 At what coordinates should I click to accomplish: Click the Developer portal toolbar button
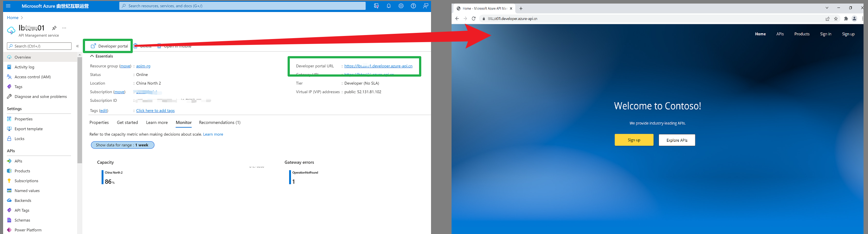(109, 46)
